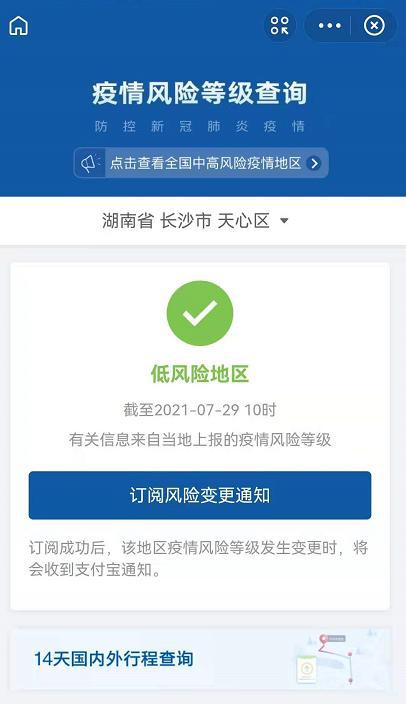Screen dimensions: 406x704
Task: Tap the phone graphic in the trip banner
Action: (x=307, y=669)
